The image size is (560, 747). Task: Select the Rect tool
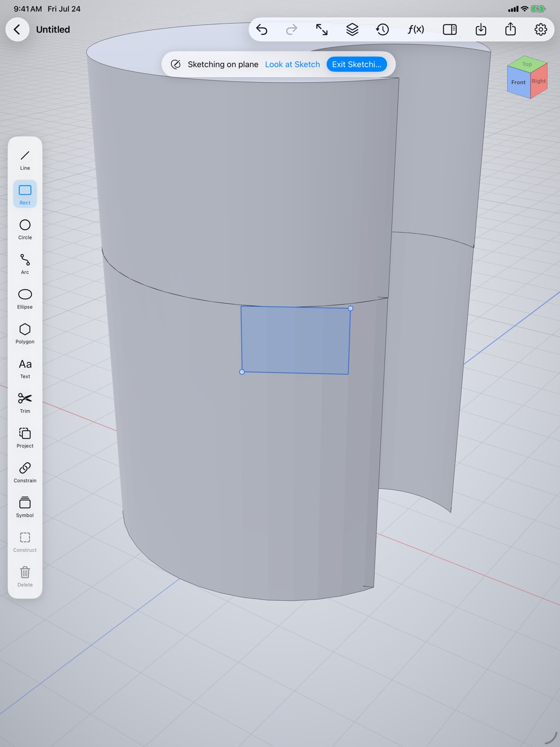[25, 194]
